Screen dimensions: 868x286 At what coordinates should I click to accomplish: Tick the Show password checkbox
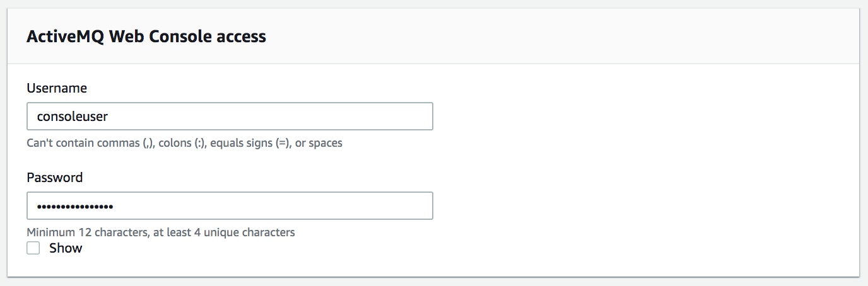tap(33, 248)
